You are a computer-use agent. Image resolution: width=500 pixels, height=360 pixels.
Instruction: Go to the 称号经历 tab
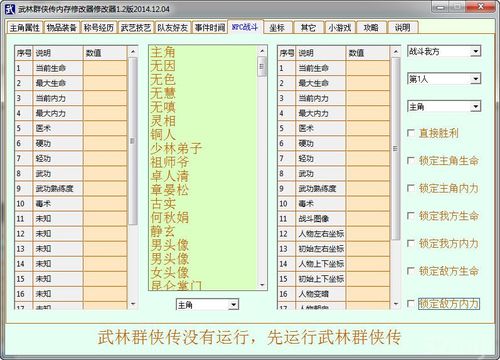[x=99, y=28]
